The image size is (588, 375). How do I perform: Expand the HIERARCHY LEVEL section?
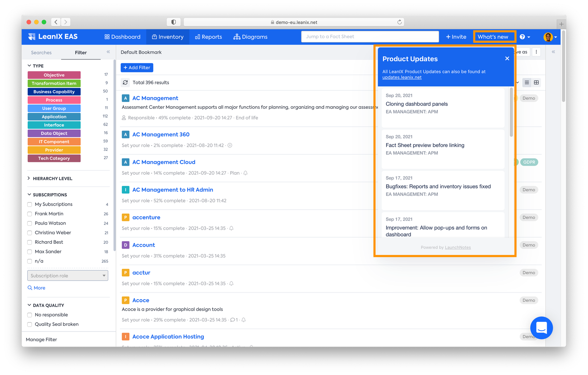click(x=50, y=178)
